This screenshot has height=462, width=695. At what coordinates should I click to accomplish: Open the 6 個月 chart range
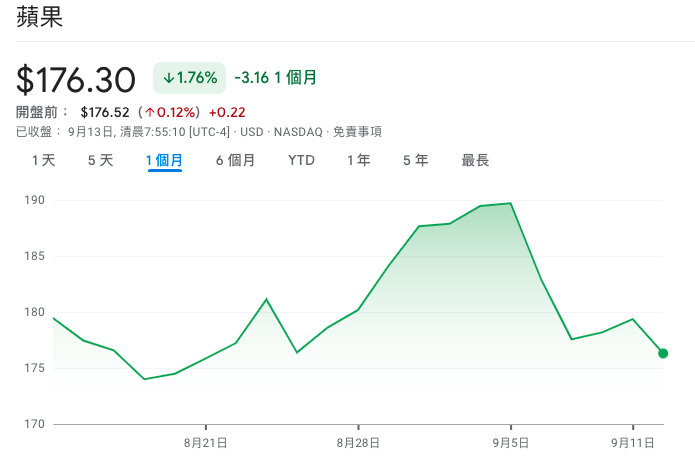click(235, 160)
